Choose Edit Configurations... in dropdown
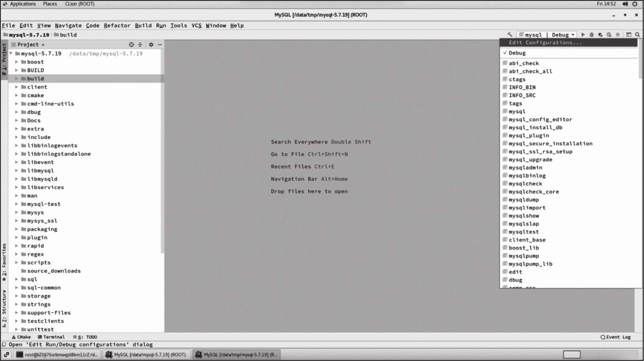Image resolution: width=644 pixels, height=361 pixels. pos(545,43)
